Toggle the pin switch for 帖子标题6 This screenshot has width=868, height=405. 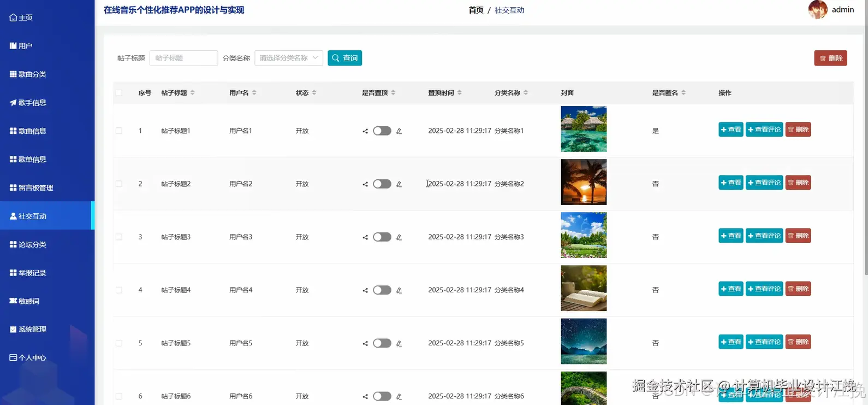pos(382,396)
